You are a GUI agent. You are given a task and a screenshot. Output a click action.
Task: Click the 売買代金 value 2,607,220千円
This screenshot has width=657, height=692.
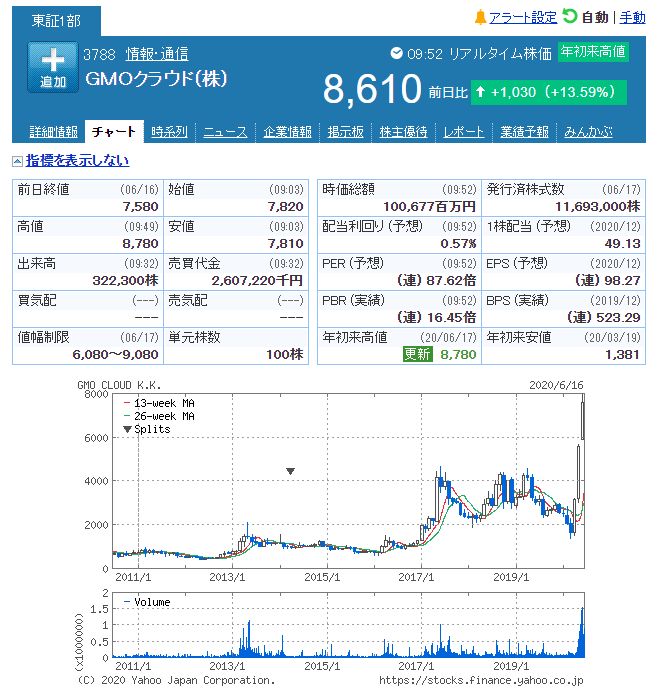pos(257,281)
